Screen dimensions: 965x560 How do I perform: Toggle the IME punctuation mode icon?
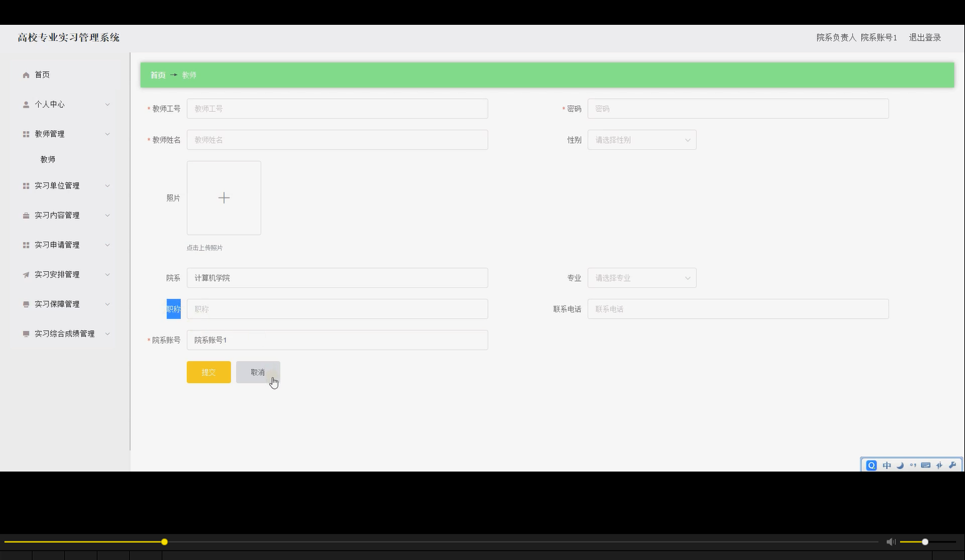913,465
